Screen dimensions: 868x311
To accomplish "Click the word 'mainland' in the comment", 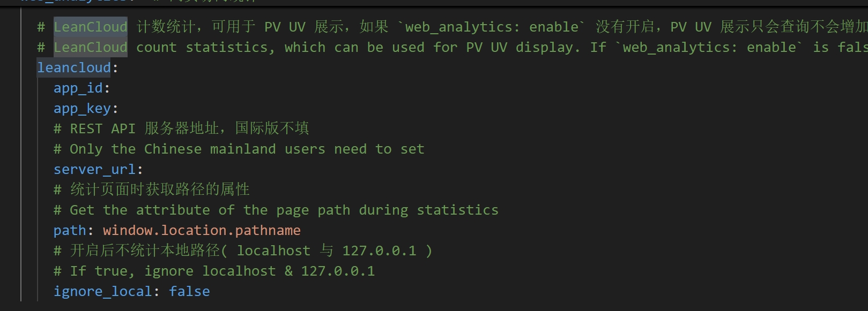I will point(242,149).
